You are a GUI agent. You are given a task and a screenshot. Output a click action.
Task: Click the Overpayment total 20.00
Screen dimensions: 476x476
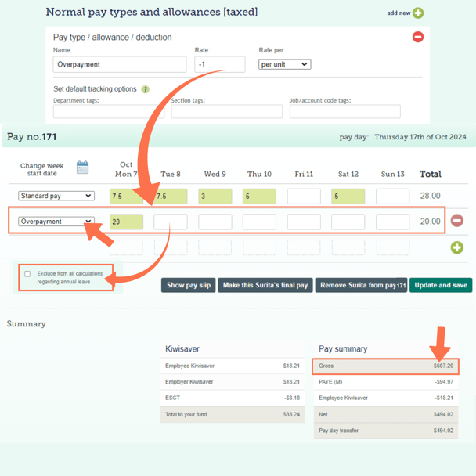tap(430, 222)
